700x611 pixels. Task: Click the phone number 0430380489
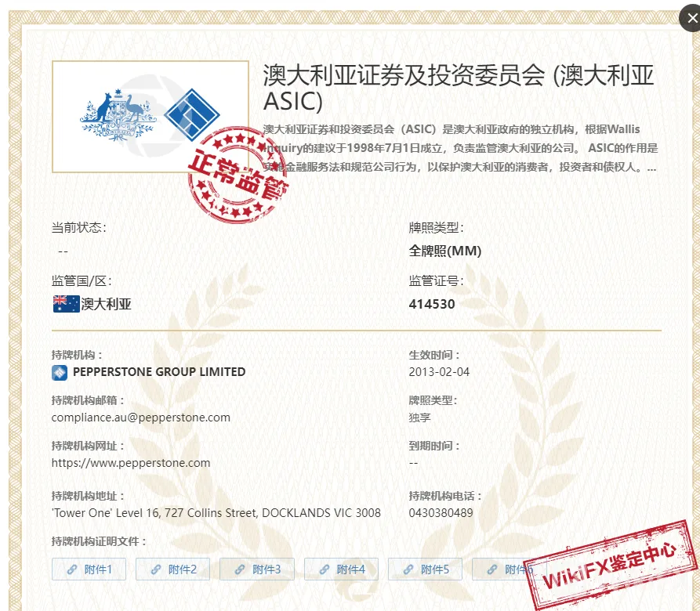[441, 513]
